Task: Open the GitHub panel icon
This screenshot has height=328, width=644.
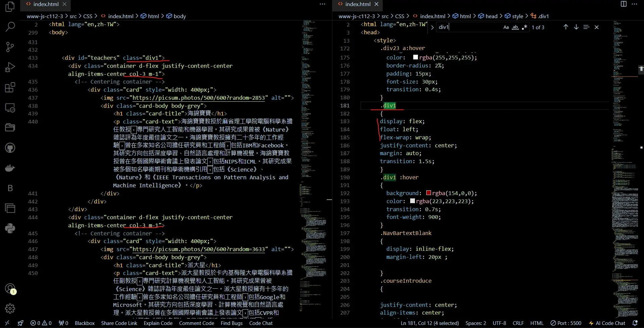Action: pyautogui.click(x=10, y=148)
